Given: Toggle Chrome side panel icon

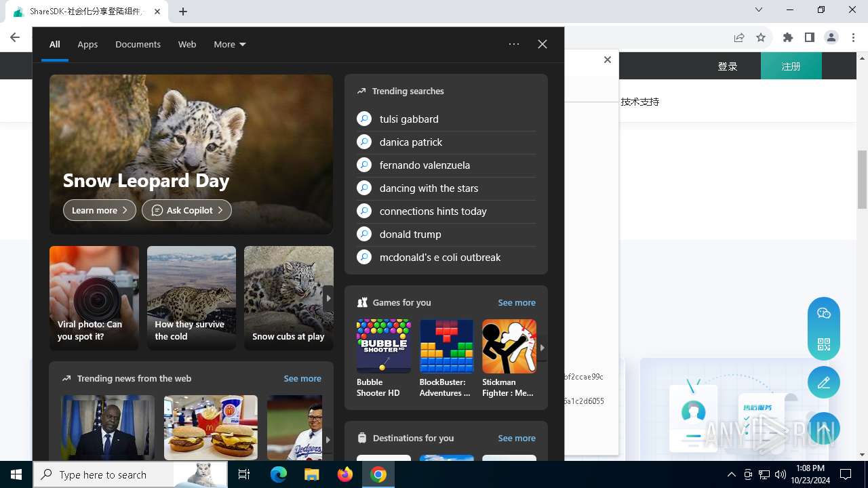Looking at the screenshot, I should [x=810, y=37].
